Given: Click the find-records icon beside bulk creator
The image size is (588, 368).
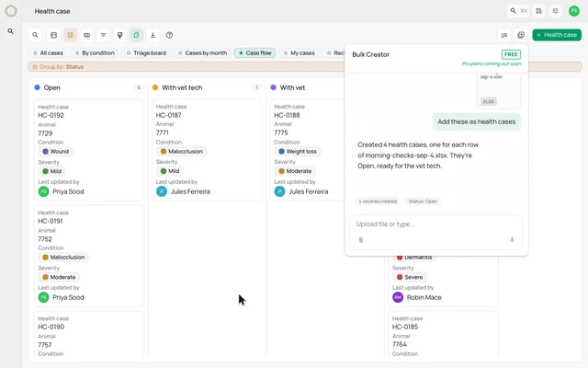Looking at the screenshot, I should [504, 35].
